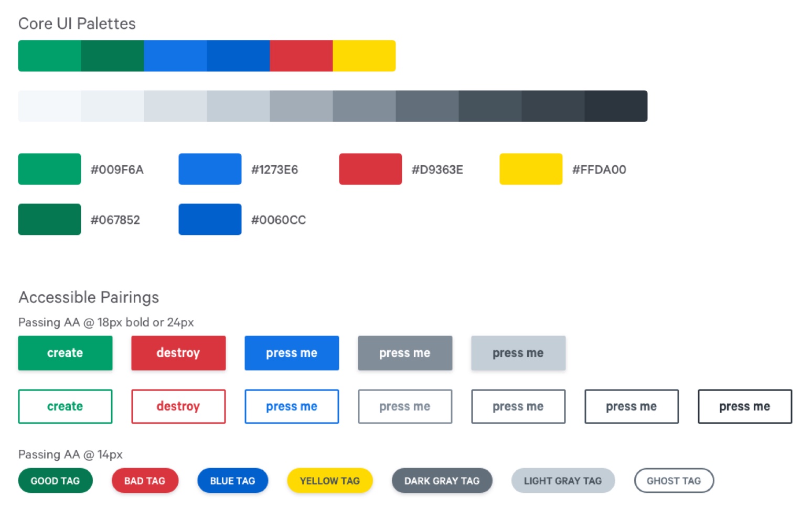The width and height of the screenshot is (812, 508).
Task: Click the outlined GHOST TAG pill
Action: click(674, 481)
